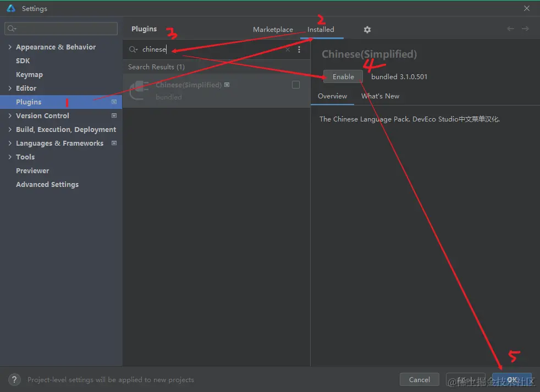Expand Build, Execution, Deployment section
This screenshot has height=392, width=540.
pos(10,130)
